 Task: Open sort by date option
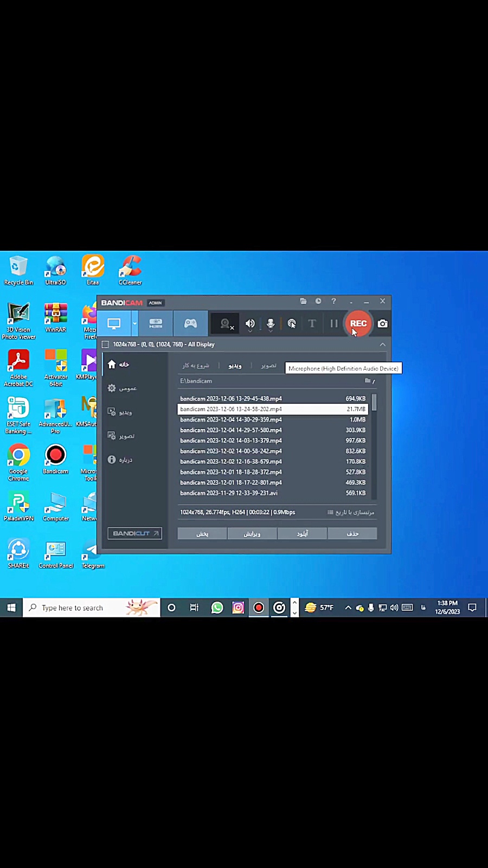[351, 512]
